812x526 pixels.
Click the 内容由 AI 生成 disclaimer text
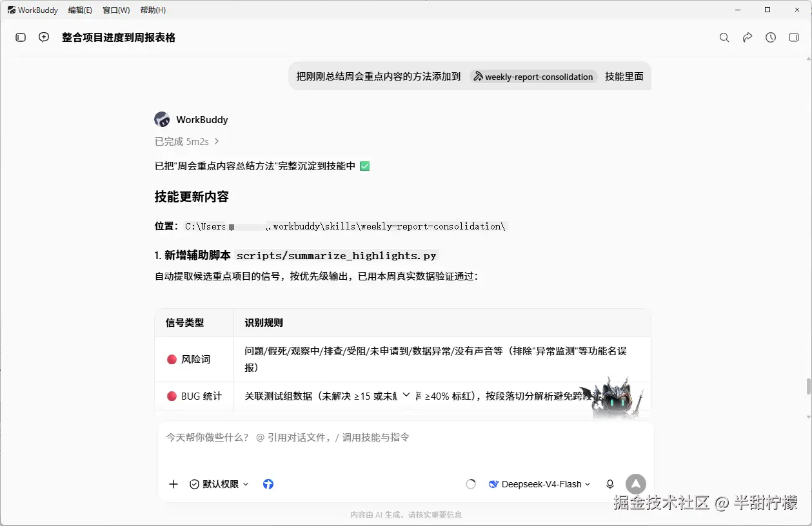(406, 515)
